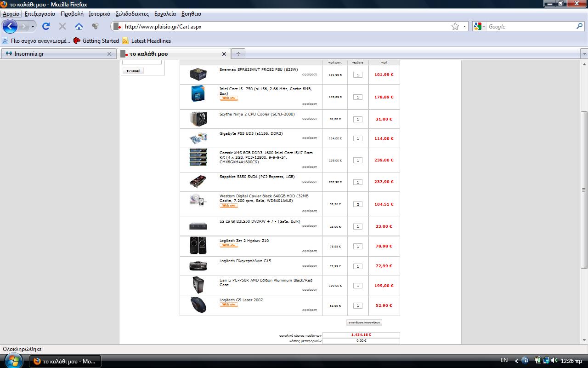This screenshot has width=588, height=368.
Task: Reload the page with the Refresh icon
Action: tap(46, 26)
